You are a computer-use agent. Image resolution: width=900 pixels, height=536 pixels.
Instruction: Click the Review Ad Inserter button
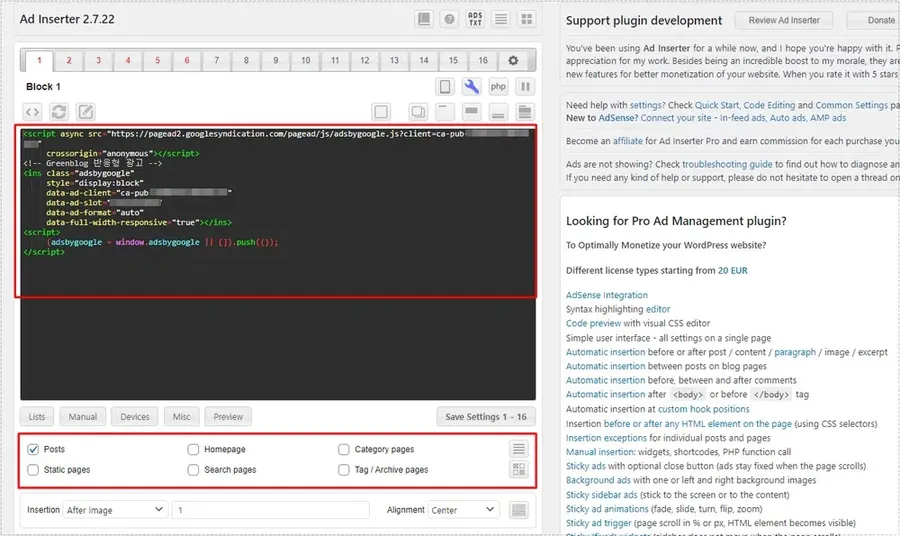(x=784, y=20)
